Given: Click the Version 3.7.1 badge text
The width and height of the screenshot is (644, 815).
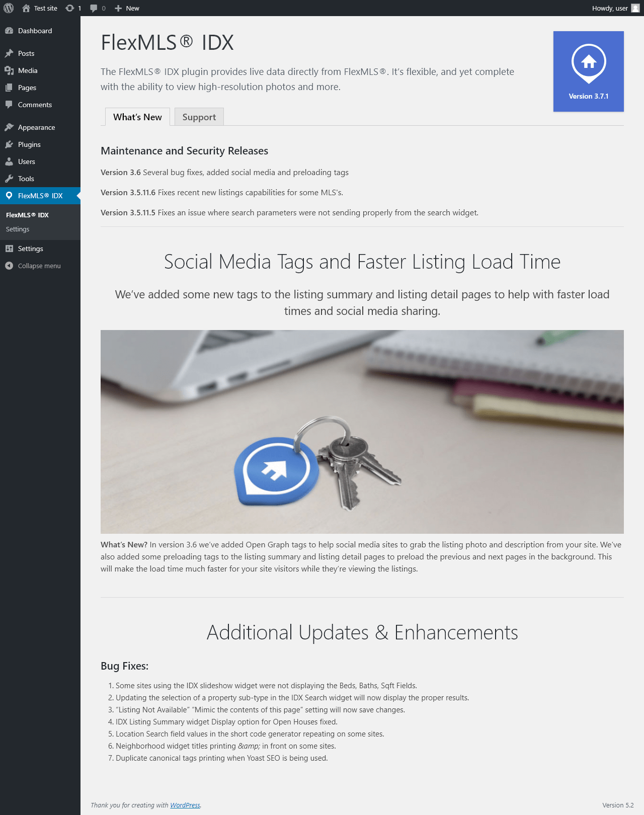Looking at the screenshot, I should 589,96.
